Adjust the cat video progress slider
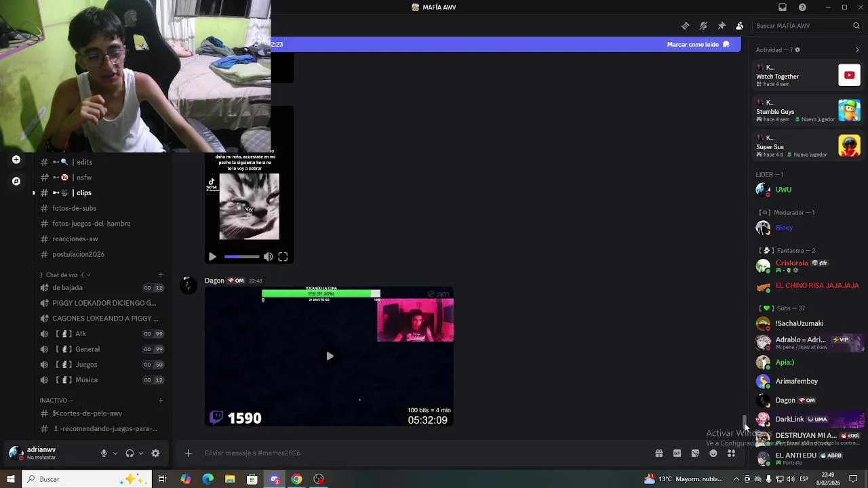Viewport: 868px width, 488px height. pyautogui.click(x=241, y=257)
